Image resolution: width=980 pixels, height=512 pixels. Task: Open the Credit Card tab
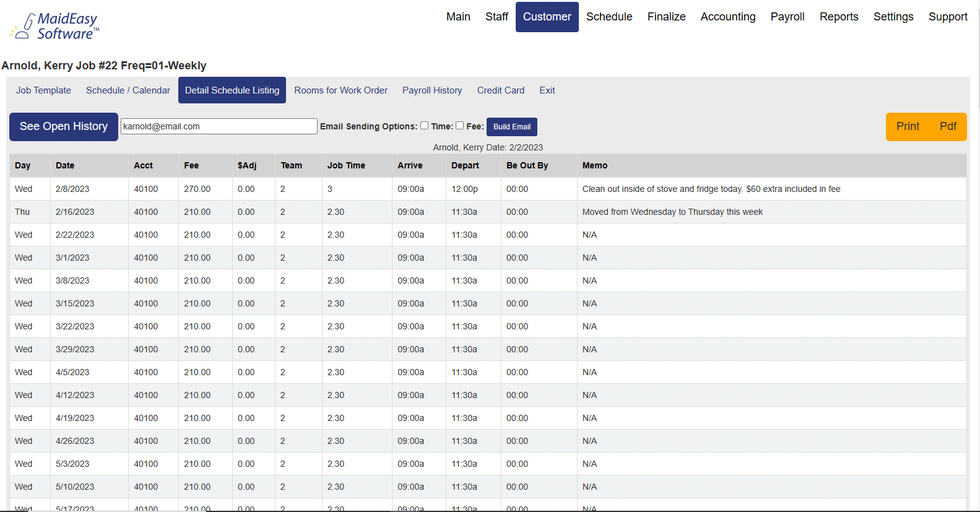(x=501, y=90)
